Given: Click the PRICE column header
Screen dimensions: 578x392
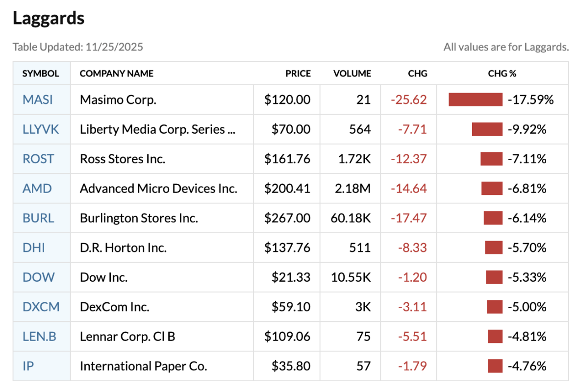Looking at the screenshot, I should [x=298, y=73].
